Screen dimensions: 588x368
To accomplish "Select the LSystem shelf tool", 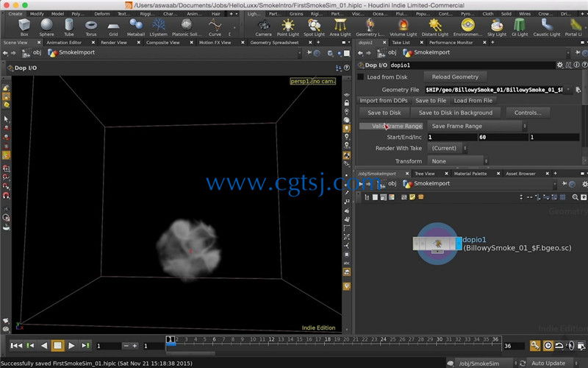I will click(x=158, y=27).
